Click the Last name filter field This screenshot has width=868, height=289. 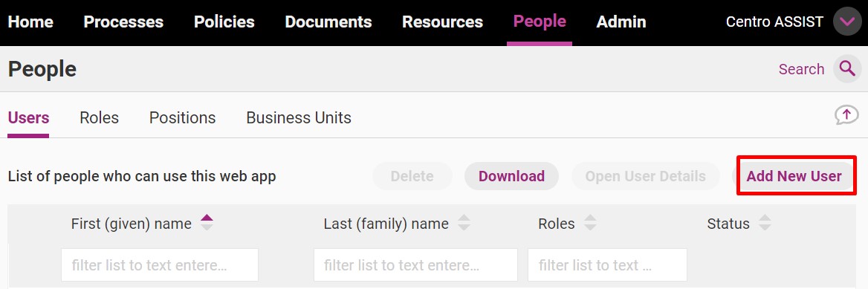click(x=415, y=264)
